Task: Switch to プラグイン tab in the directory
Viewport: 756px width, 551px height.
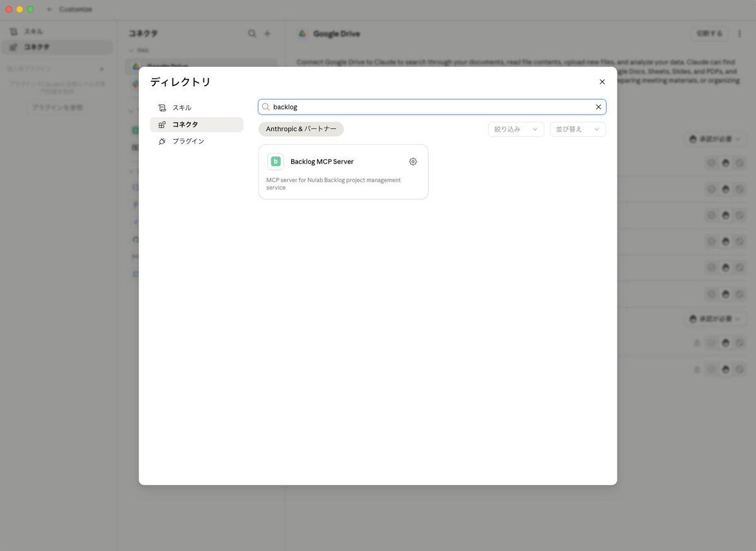Action: tap(197, 141)
